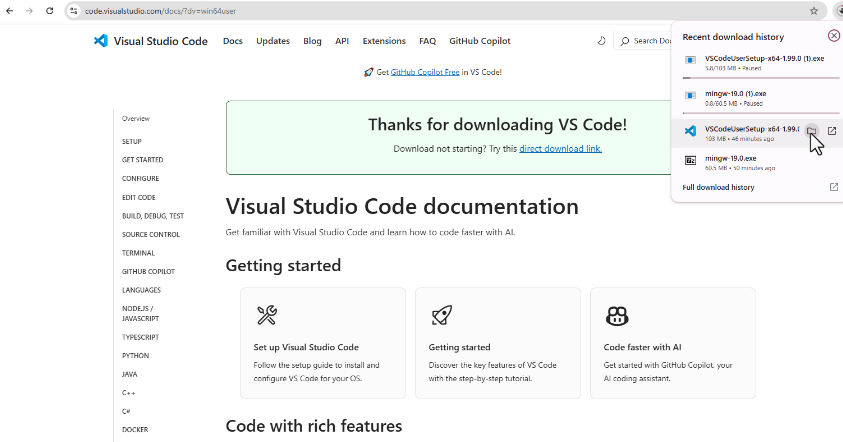Click the VS Code icon of completed VSCodeUserSetup download
This screenshot has width=843, height=442.
(690, 131)
